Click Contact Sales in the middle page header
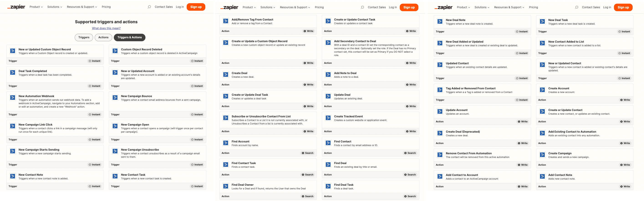The width and height of the screenshot is (644, 201). 377,8
